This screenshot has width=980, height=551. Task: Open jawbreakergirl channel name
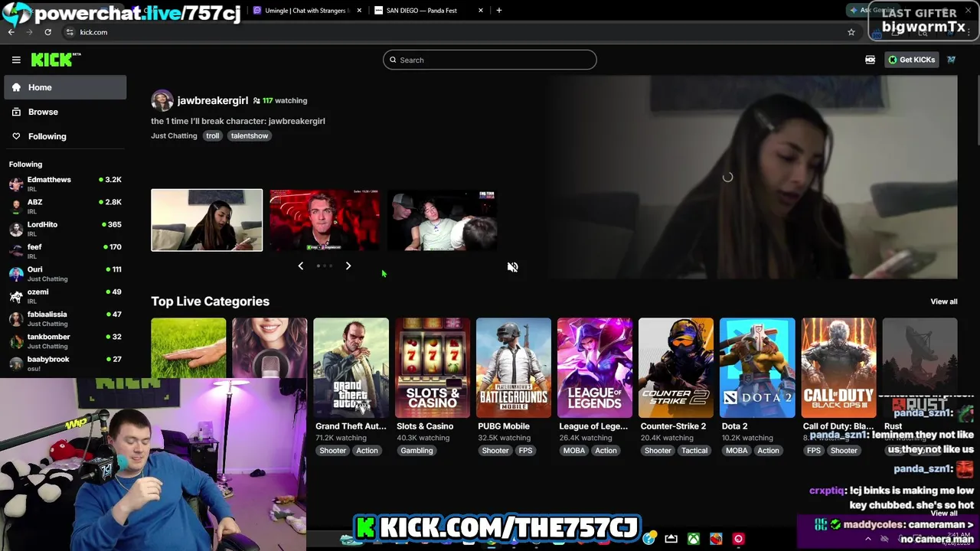pyautogui.click(x=212, y=100)
